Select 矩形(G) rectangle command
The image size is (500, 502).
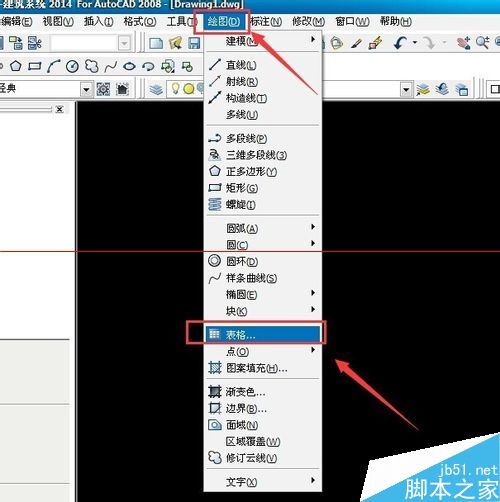tap(263, 188)
